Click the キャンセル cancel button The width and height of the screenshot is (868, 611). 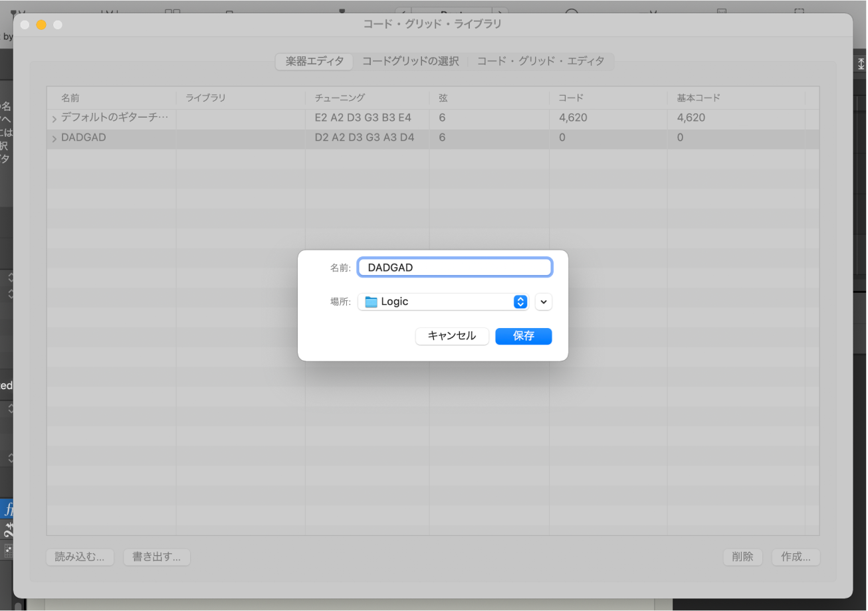(x=452, y=336)
